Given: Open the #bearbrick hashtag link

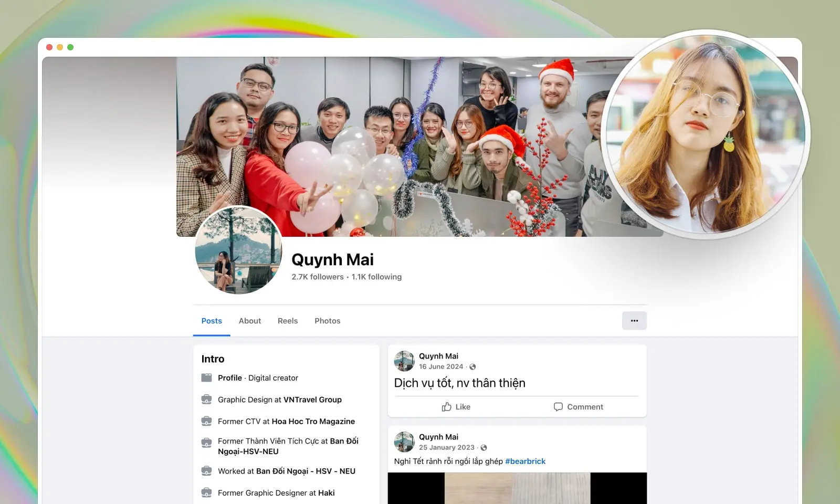Looking at the screenshot, I should [x=525, y=461].
